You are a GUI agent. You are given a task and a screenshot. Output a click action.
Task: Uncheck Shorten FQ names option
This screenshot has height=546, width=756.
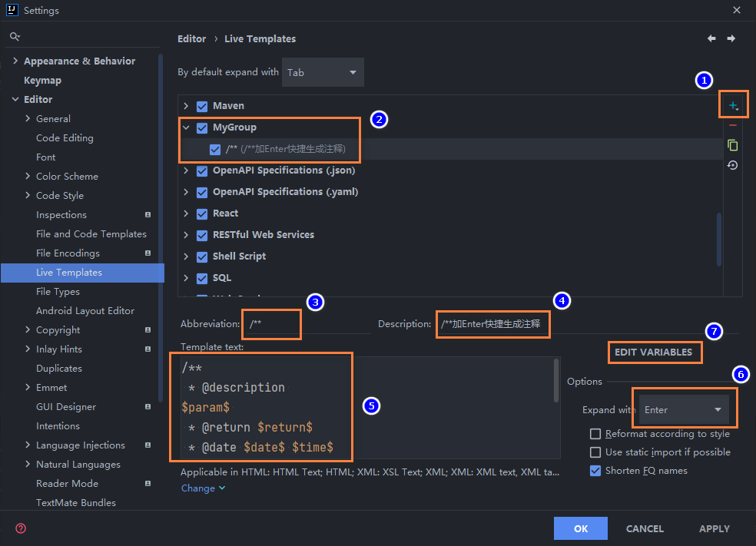click(x=595, y=471)
